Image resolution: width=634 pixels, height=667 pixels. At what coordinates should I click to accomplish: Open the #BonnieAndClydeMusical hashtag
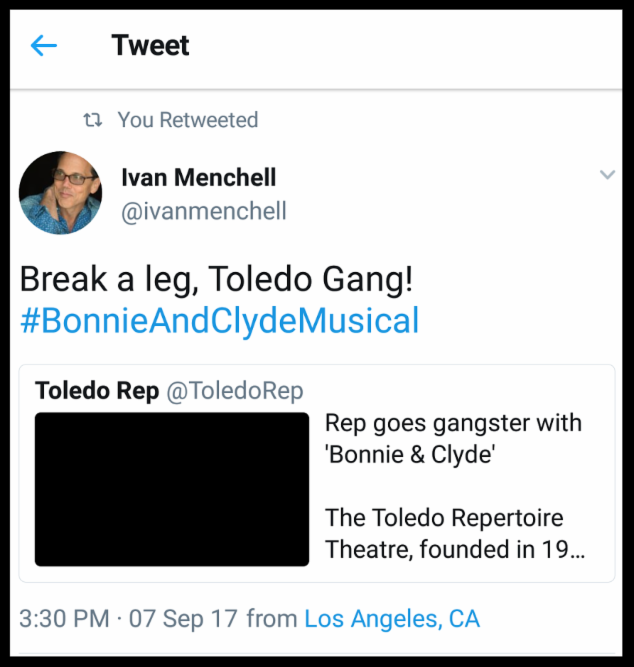tap(219, 321)
